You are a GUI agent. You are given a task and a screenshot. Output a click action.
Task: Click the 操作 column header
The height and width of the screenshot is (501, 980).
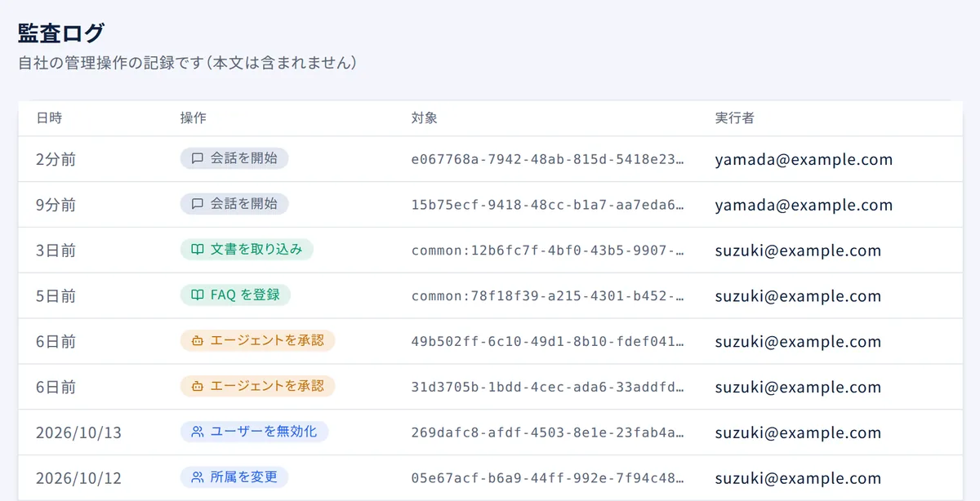(193, 118)
